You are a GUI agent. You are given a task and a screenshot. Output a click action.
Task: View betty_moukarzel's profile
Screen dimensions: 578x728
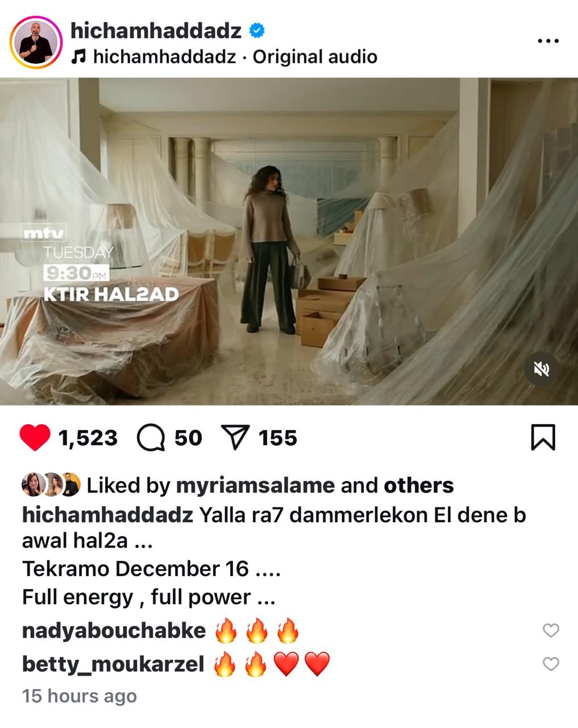pyautogui.click(x=113, y=664)
